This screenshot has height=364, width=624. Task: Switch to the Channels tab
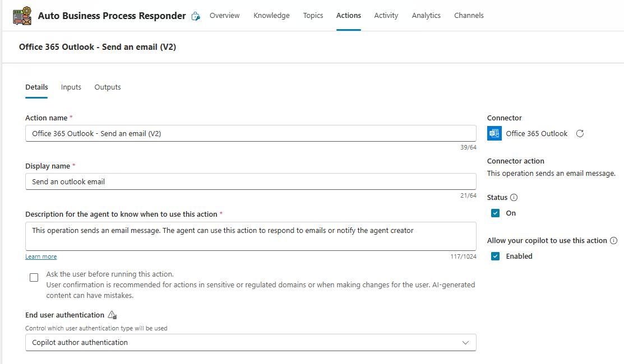[x=469, y=16]
